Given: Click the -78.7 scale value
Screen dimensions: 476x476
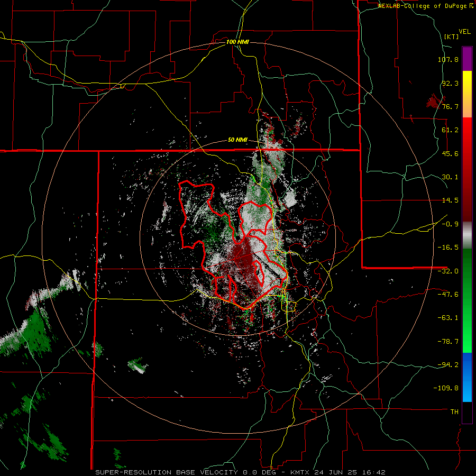Looking at the screenshot, I should pyautogui.click(x=448, y=342).
